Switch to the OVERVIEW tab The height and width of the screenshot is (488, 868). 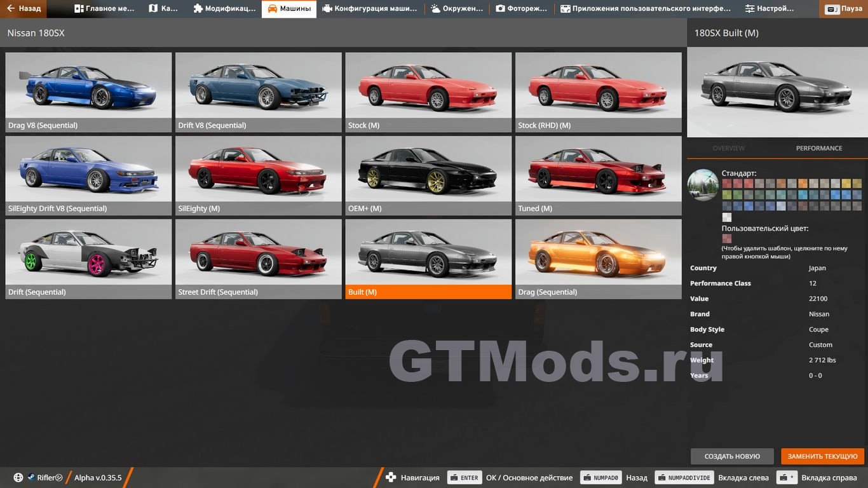pyautogui.click(x=728, y=148)
